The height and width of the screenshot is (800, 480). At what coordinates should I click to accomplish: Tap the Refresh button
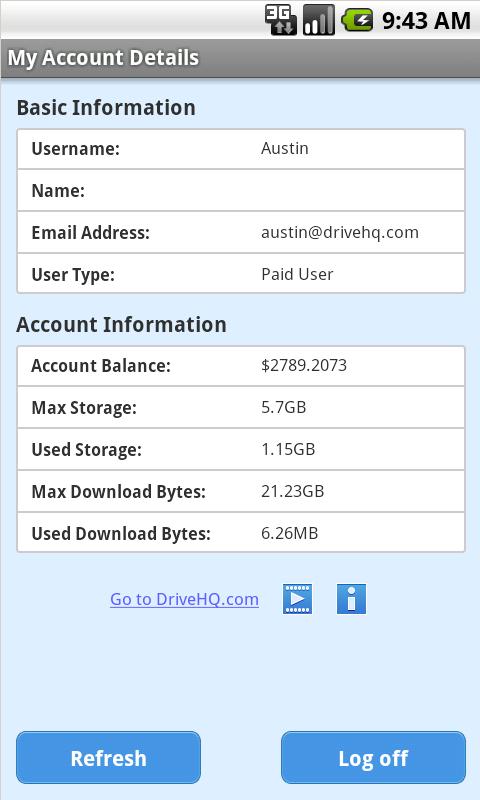(108, 758)
